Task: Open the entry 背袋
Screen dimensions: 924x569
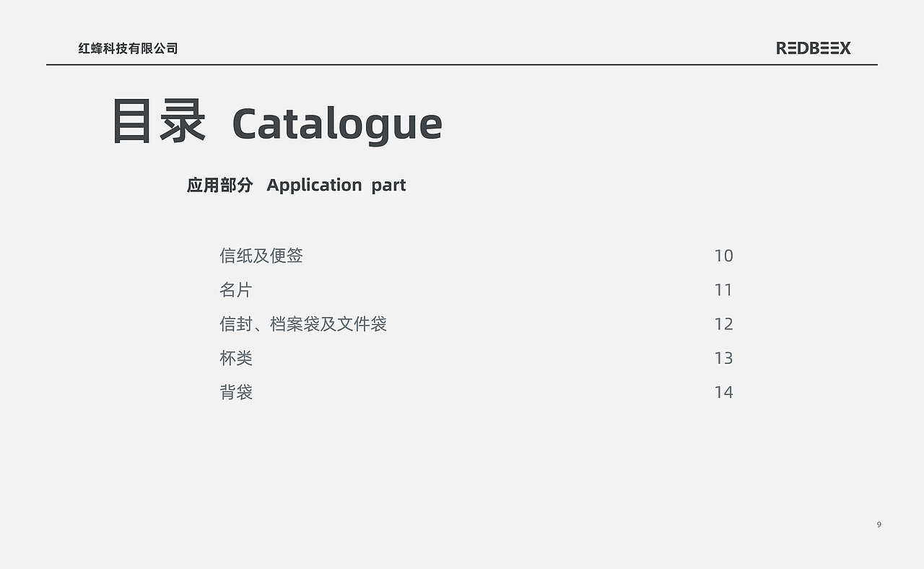Action: 236,392
